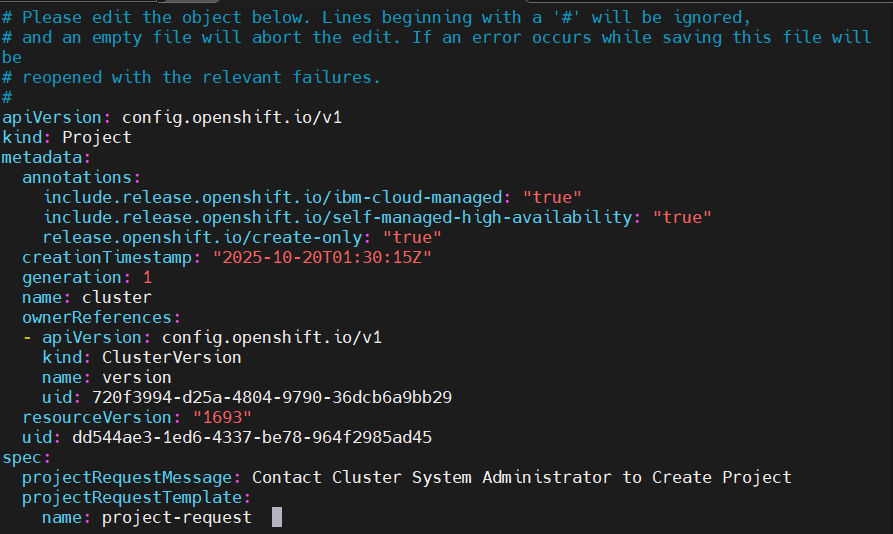Click the self-managed-high-availability "true" value

(x=682, y=217)
